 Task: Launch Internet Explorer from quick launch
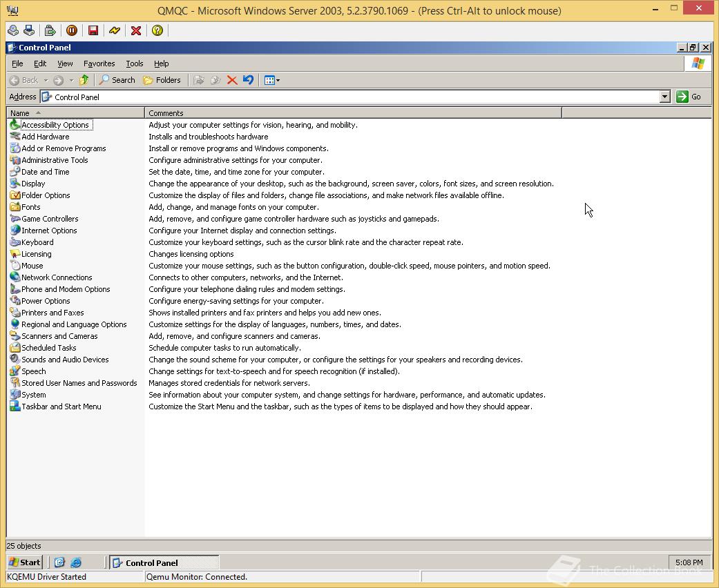(76, 562)
